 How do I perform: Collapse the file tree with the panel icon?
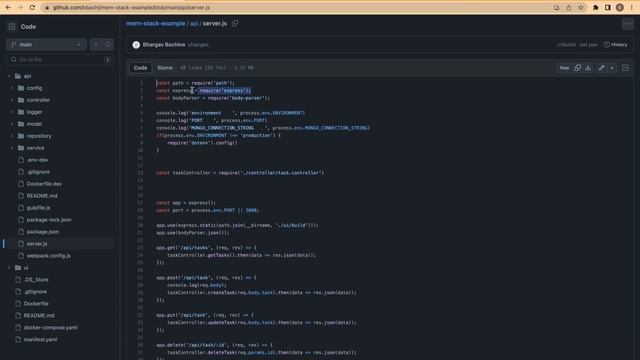coord(12,27)
